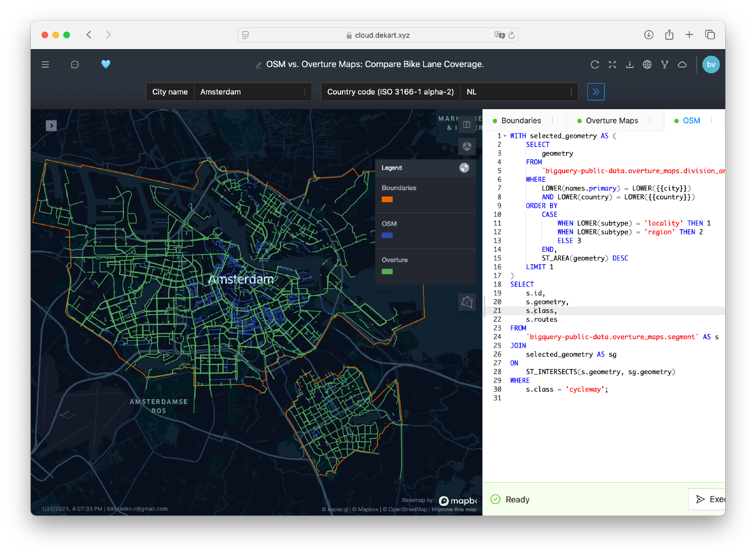Click the 'cycleway' string on line 30
756x556 pixels.
[x=585, y=389]
